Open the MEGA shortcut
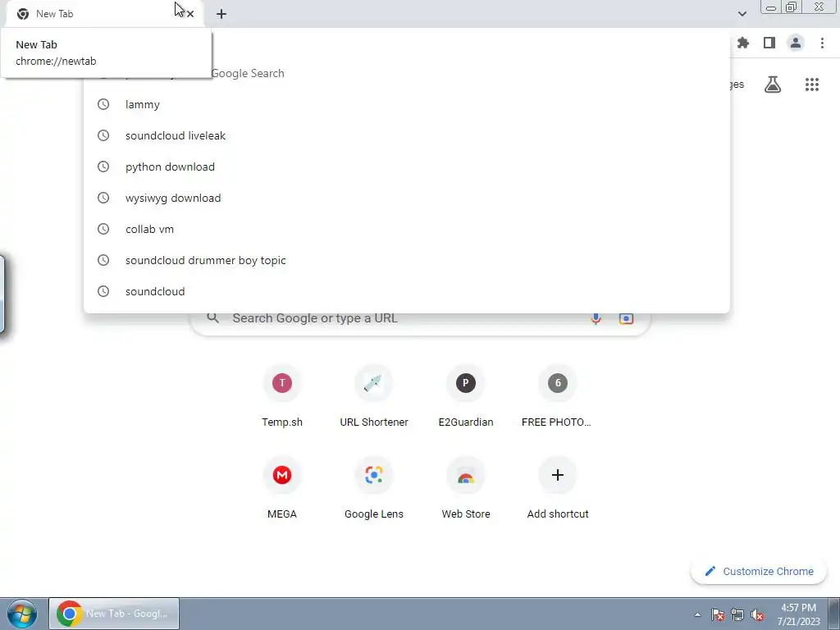 pyautogui.click(x=282, y=489)
